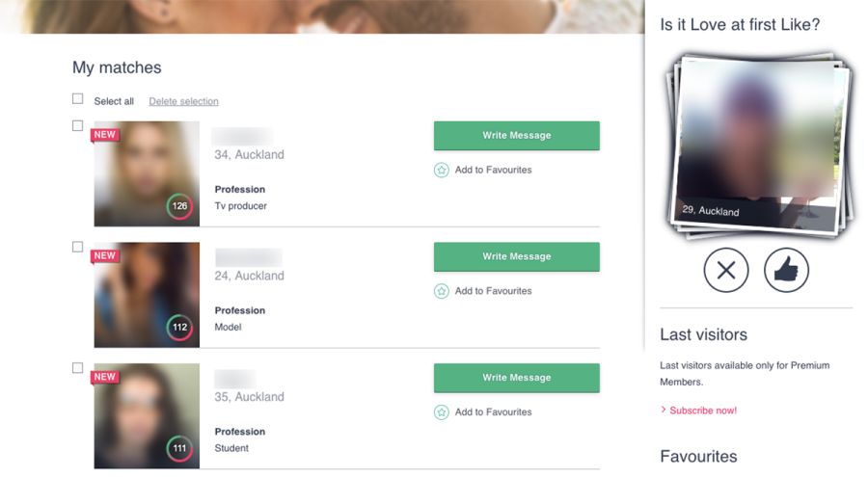868x477 pixels.
Task: Click the thumbs-up like icon
Action: [x=786, y=271]
